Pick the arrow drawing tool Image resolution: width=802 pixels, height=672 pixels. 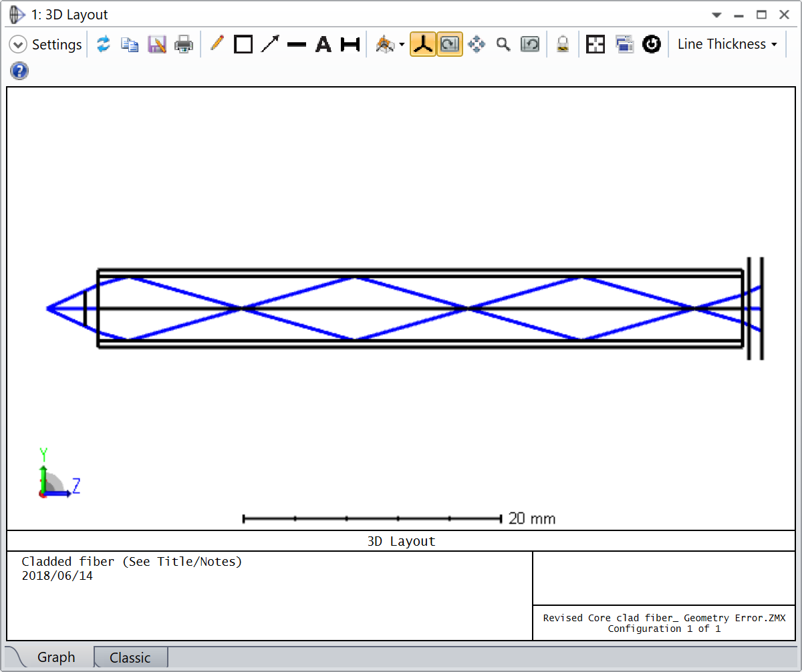[x=270, y=45]
